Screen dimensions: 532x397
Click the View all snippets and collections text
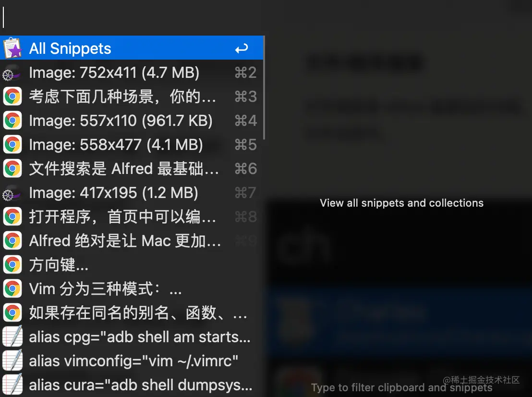pyautogui.click(x=402, y=203)
